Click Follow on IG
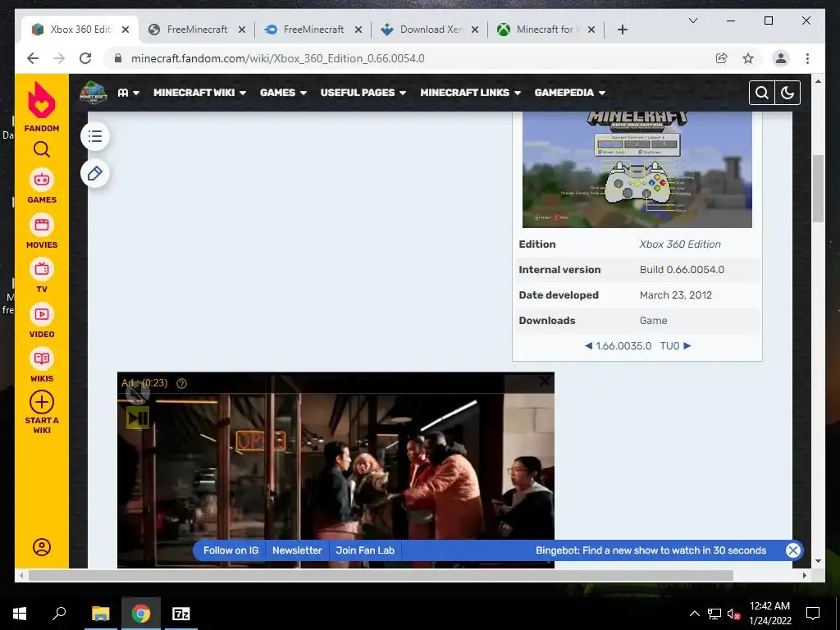Image resolution: width=840 pixels, height=630 pixels. point(231,550)
